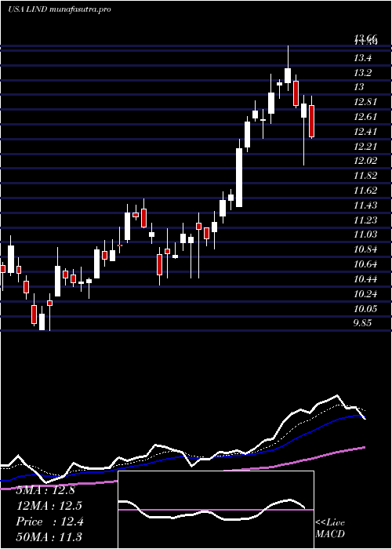This screenshot has width=392, height=549.
Task: Click the MACD inset chart panel
Action: pyautogui.click(x=216, y=510)
